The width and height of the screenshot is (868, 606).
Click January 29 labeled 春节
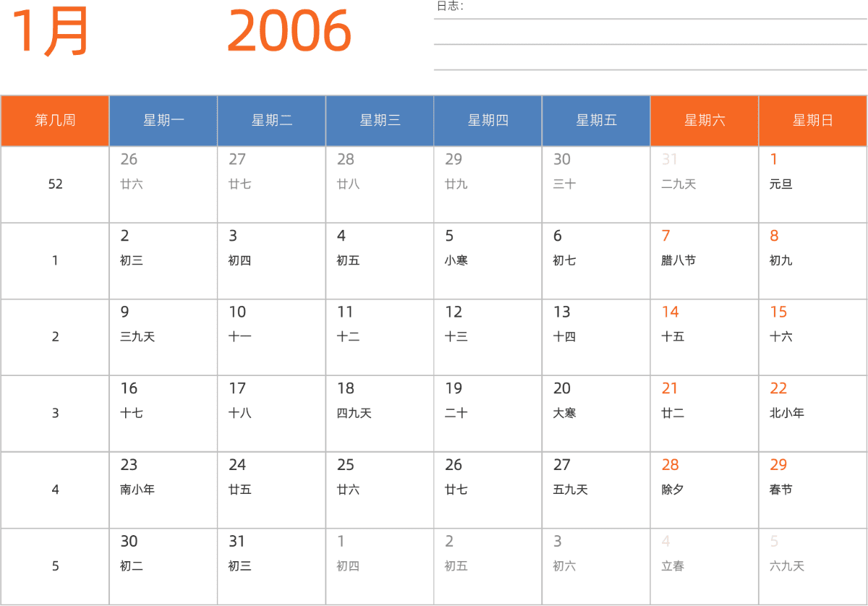pos(813,490)
